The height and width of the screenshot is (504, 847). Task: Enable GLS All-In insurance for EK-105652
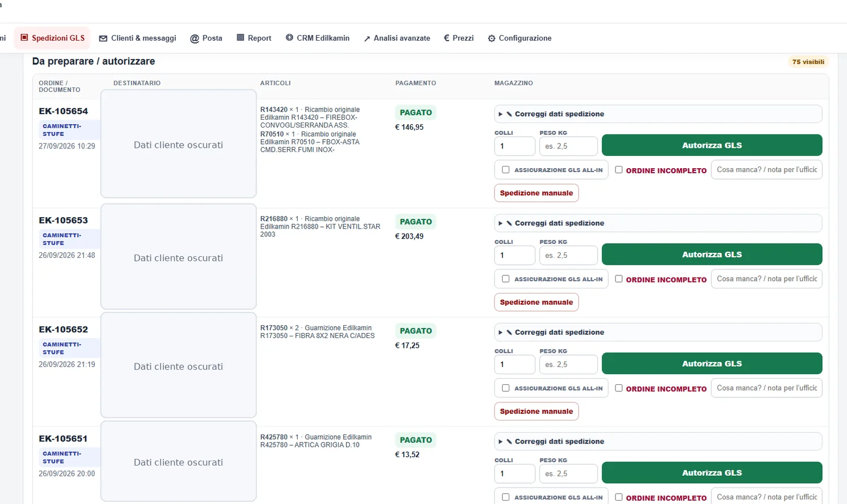pos(505,388)
